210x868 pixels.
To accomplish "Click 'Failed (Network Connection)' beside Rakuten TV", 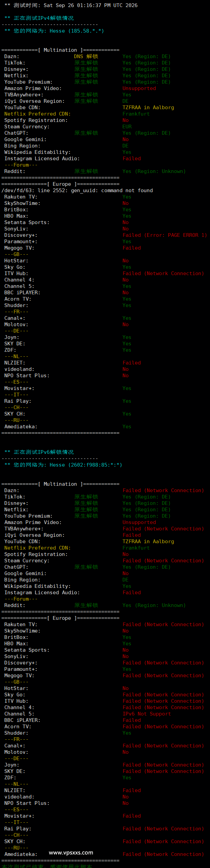I will click(x=164, y=625).
